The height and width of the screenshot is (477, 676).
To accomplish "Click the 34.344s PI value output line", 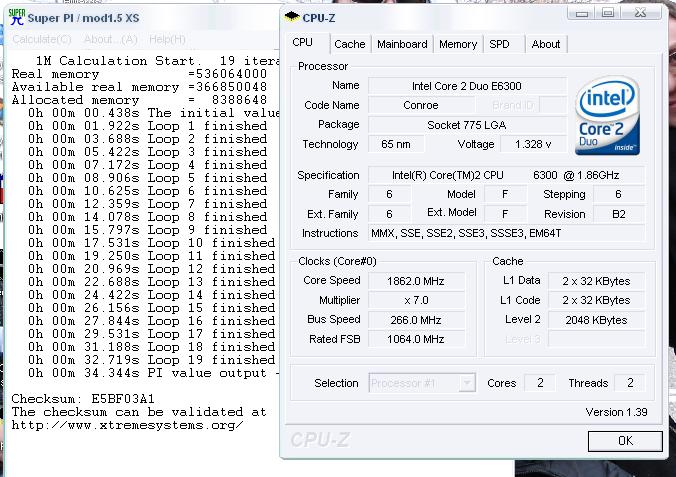I will tap(154, 373).
